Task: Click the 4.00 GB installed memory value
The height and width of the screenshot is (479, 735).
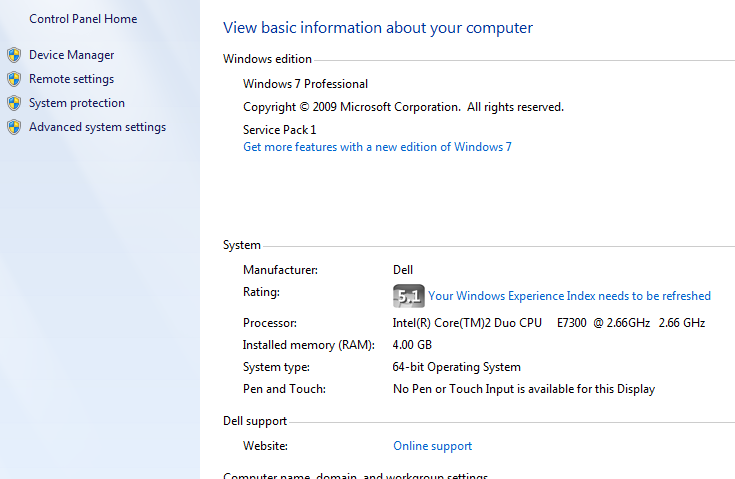Action: click(412, 345)
